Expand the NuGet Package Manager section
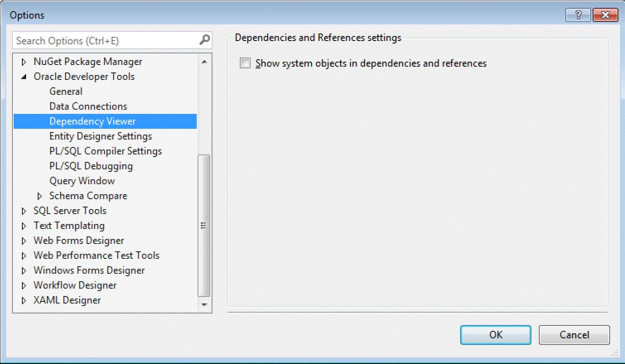The image size is (625, 364). pyautogui.click(x=24, y=61)
